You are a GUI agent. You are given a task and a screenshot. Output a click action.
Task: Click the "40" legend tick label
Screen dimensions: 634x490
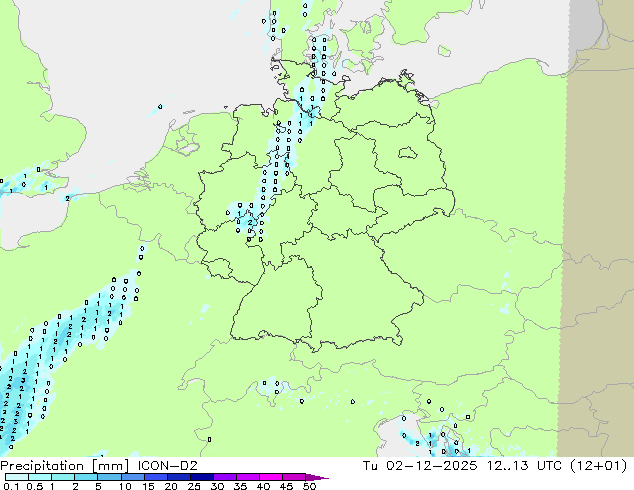click(263, 486)
